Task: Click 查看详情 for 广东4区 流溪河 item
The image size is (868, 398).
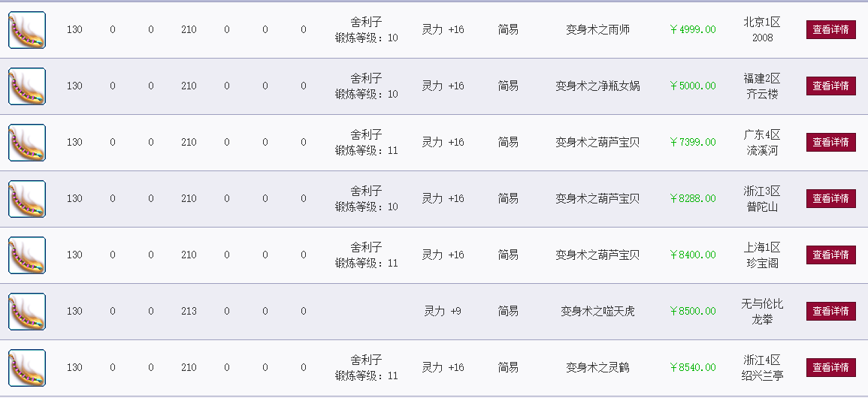Action: click(831, 143)
